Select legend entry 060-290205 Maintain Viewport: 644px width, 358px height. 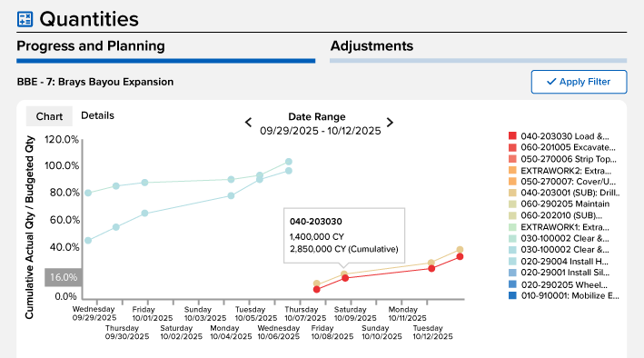pos(565,204)
